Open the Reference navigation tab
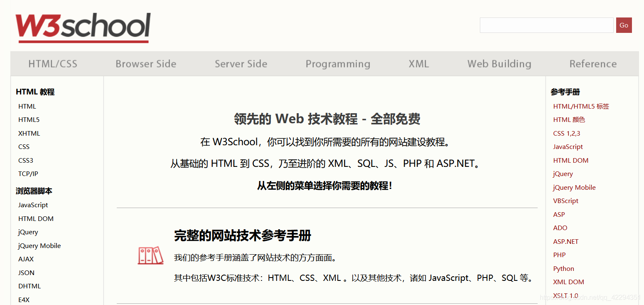The image size is (644, 305). [x=593, y=64]
